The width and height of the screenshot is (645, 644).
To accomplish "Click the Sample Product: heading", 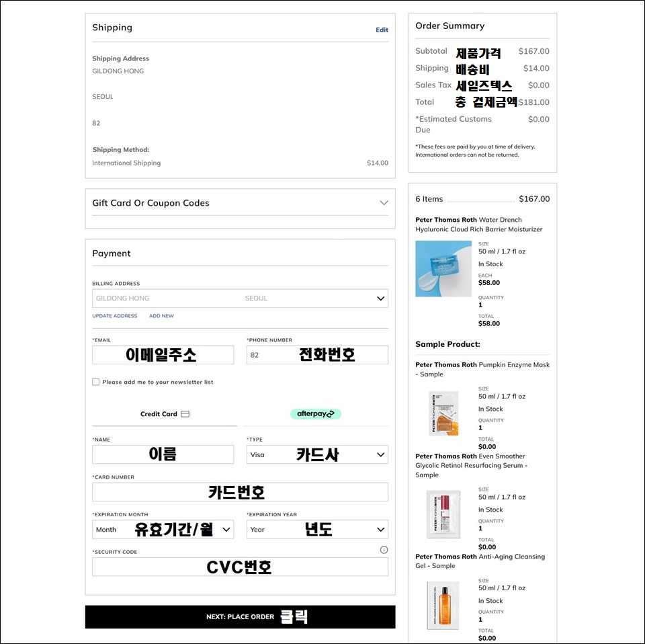I will [x=447, y=344].
